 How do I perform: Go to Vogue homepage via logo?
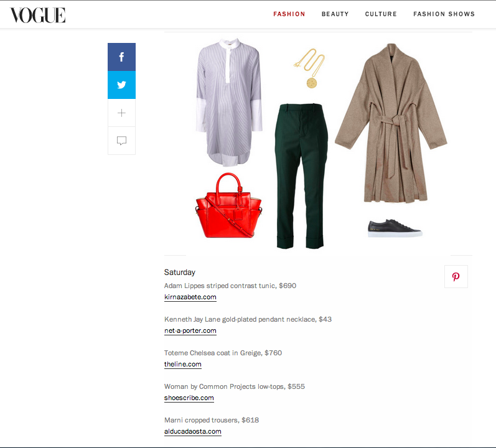click(37, 15)
